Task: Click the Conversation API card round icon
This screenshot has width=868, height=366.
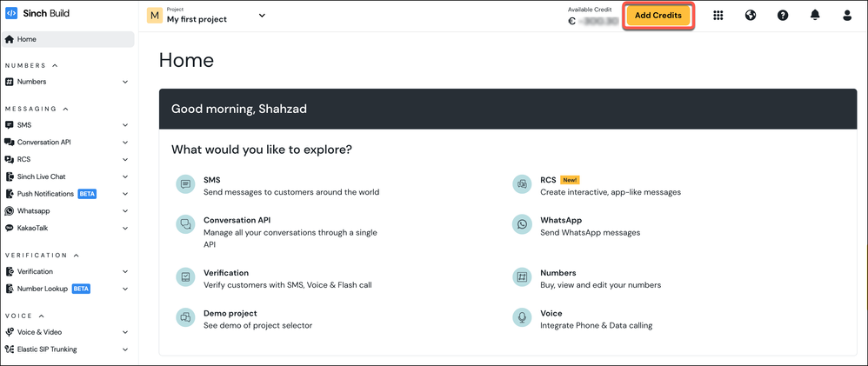Action: (x=185, y=224)
